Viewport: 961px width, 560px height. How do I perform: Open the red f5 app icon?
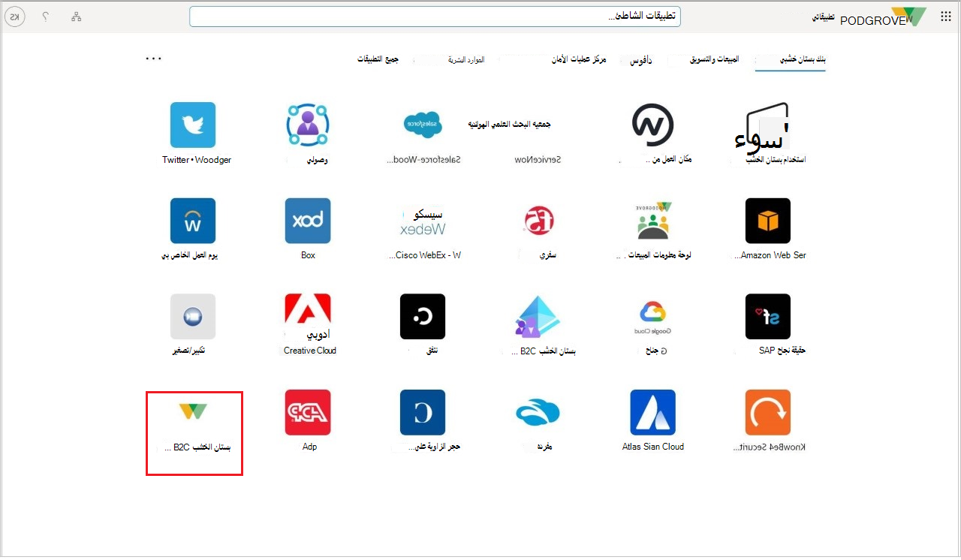tap(538, 221)
